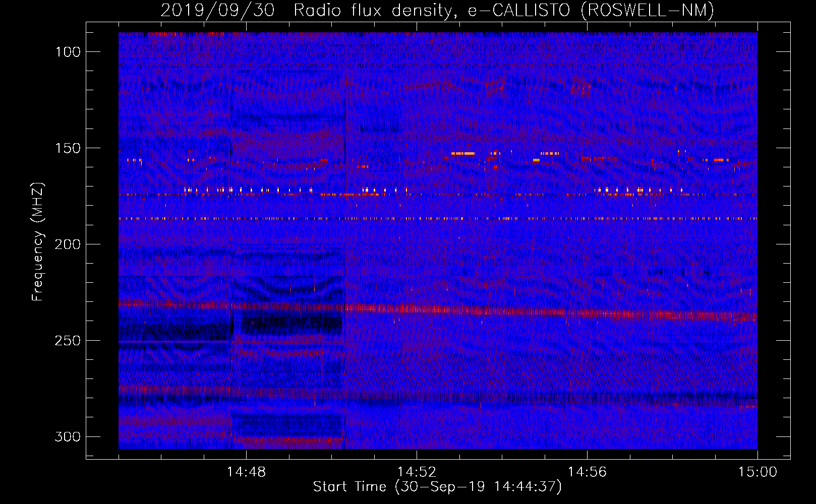Select the 300 frequency tick label
Screen dimensions: 816x504
tap(68, 436)
